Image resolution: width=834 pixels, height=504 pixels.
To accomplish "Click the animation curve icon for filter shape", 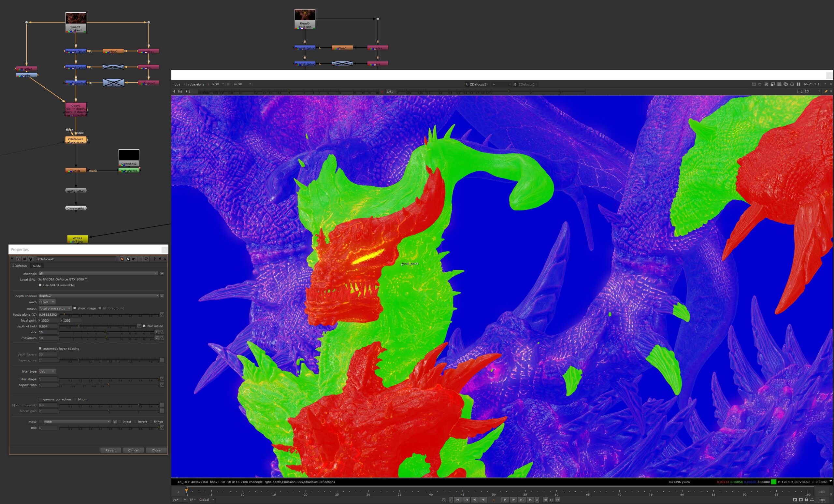I will [x=162, y=379].
